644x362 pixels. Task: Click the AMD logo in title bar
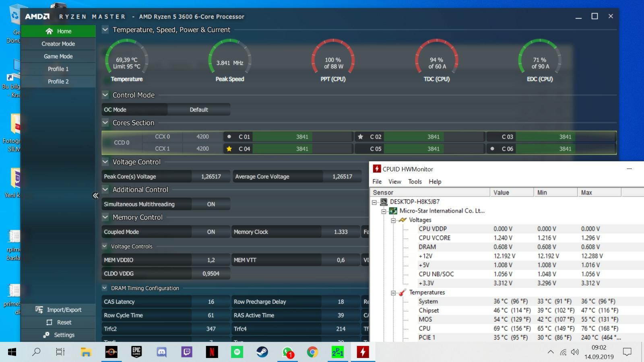(37, 16)
